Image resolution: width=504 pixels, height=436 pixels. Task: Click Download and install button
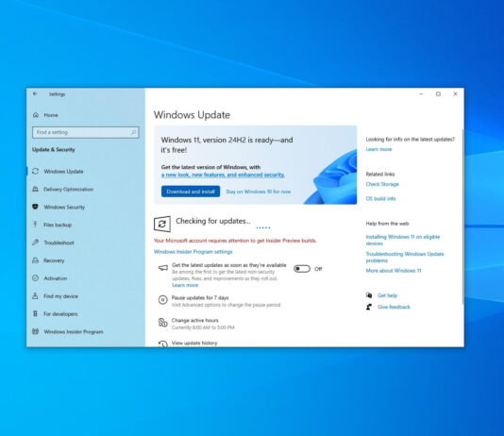191,192
